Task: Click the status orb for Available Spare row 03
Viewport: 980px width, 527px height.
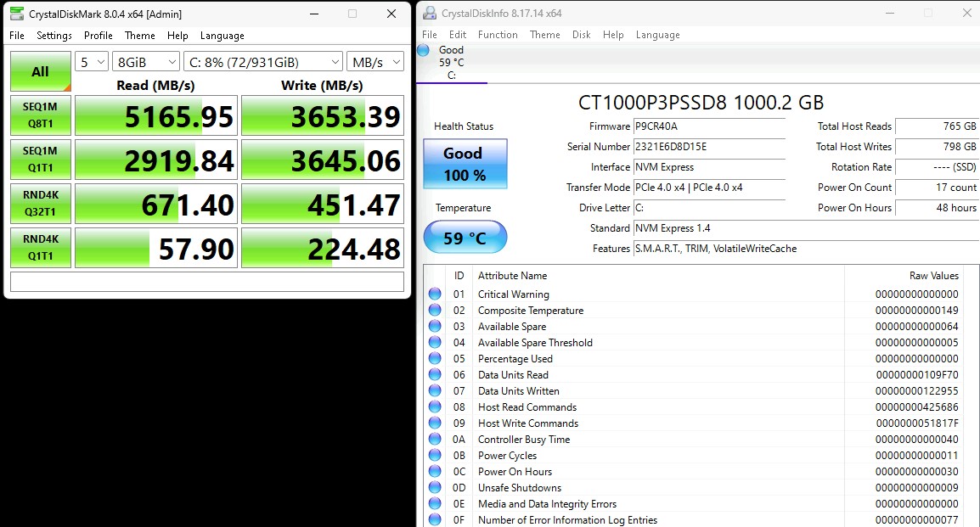Action: (x=435, y=327)
